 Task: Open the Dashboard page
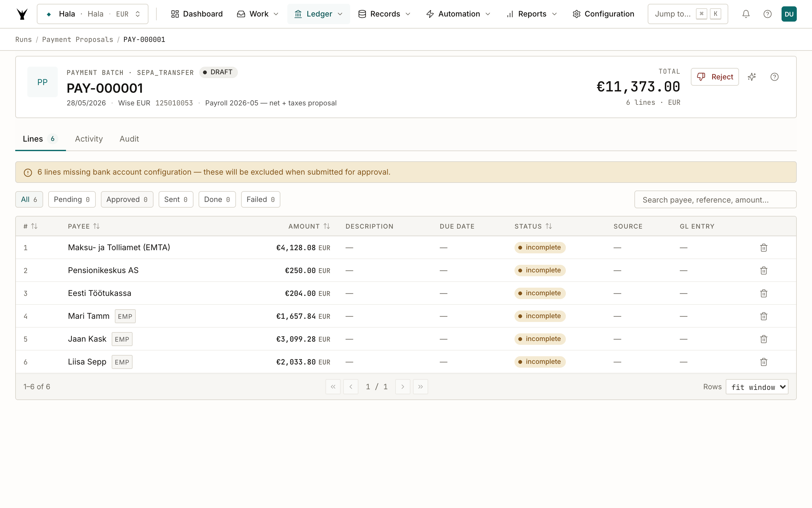[x=197, y=14]
